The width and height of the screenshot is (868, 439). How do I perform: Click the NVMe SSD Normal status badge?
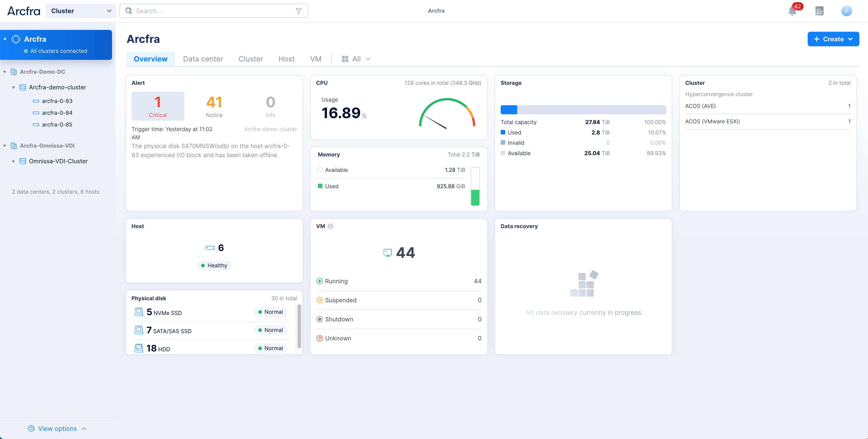tap(270, 312)
